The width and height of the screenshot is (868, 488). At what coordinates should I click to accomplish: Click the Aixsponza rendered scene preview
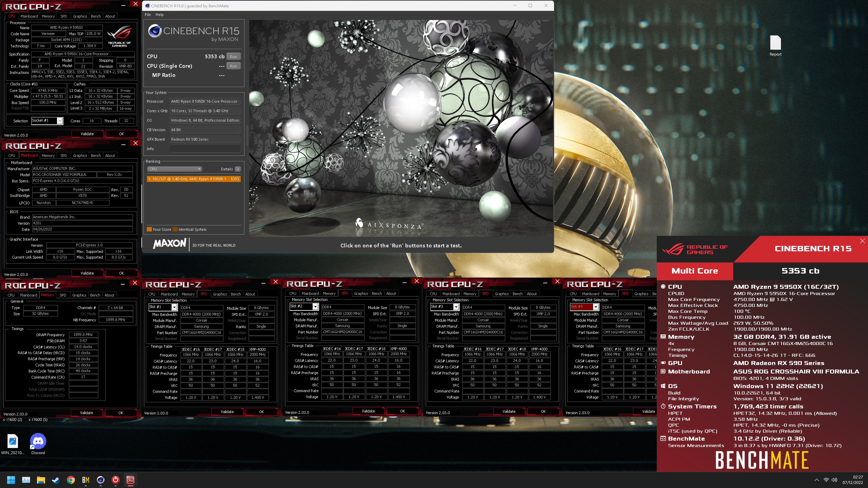[x=401, y=128]
